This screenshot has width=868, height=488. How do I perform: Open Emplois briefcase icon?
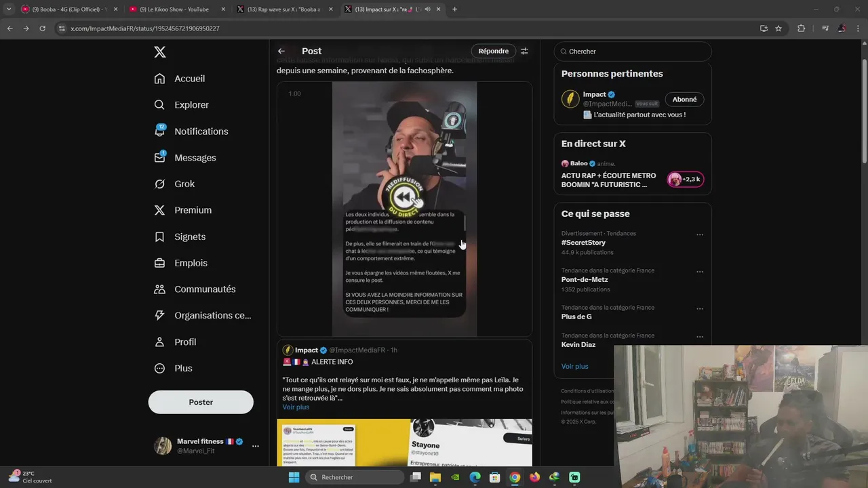159,263
